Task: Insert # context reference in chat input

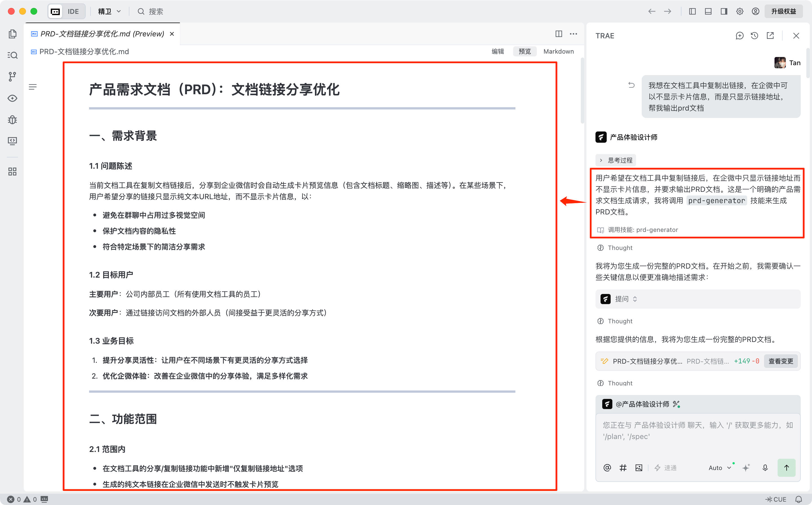Action: pos(623,467)
